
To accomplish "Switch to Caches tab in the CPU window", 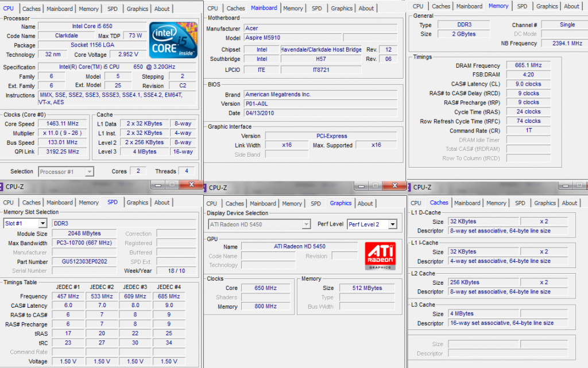I will 32,9.
